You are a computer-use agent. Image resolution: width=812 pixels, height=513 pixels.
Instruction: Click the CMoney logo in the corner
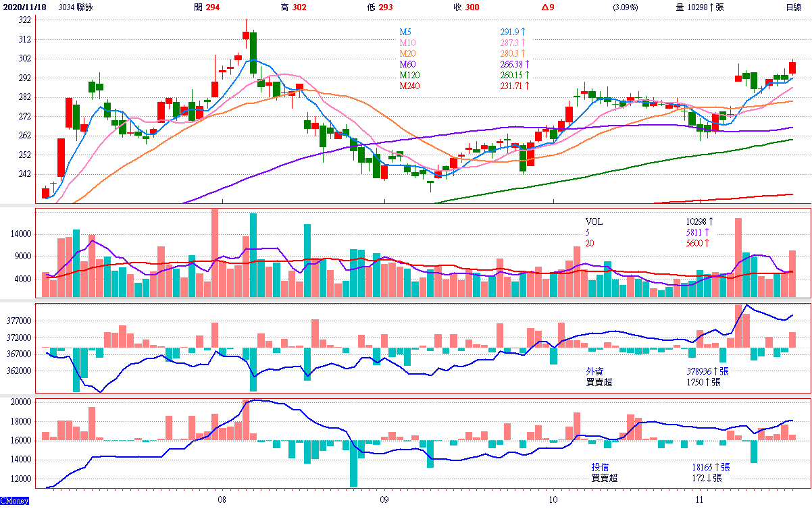pos(15,502)
